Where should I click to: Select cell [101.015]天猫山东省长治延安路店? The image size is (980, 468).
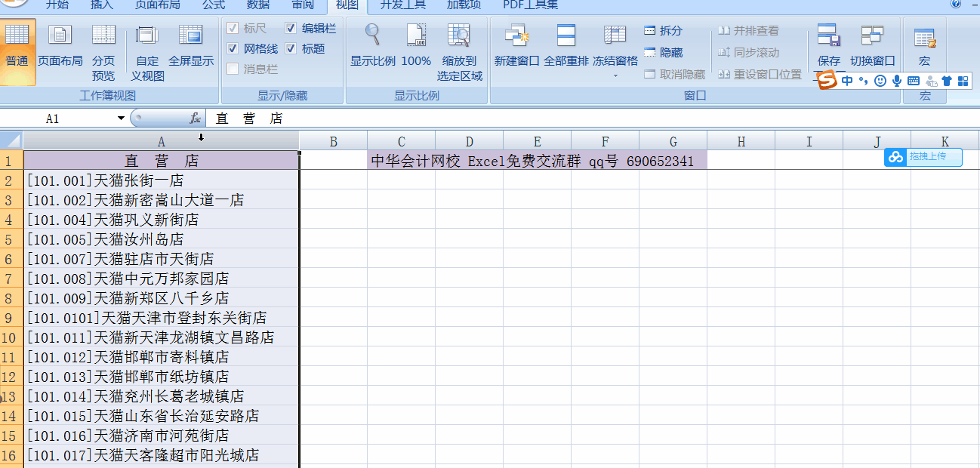point(161,416)
